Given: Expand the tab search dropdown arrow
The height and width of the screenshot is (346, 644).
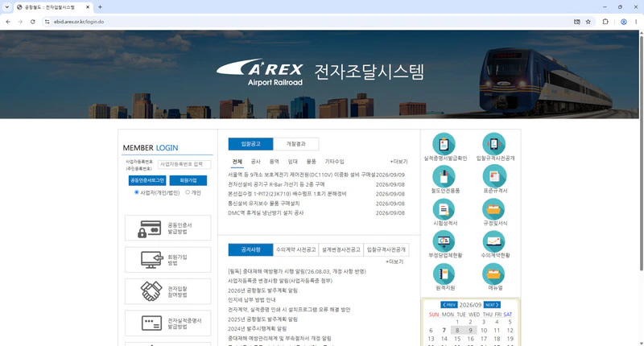Looking at the screenshot, I should point(7,7).
